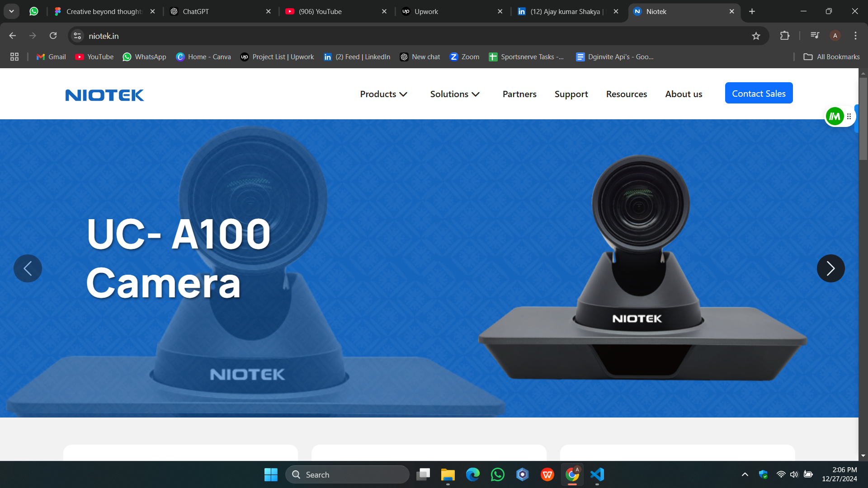The width and height of the screenshot is (868, 488).
Task: Open the Zoom bookmark
Action: point(464,57)
